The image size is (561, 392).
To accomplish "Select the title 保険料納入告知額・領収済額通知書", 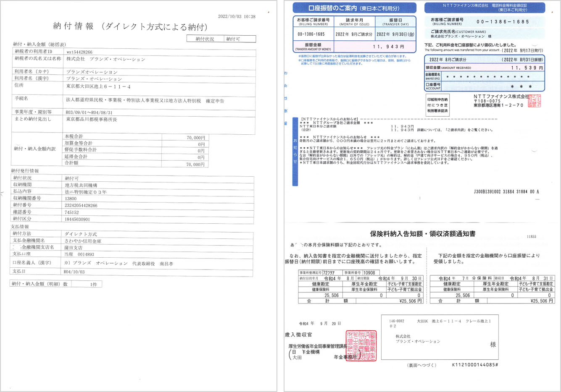I will 423,234.
